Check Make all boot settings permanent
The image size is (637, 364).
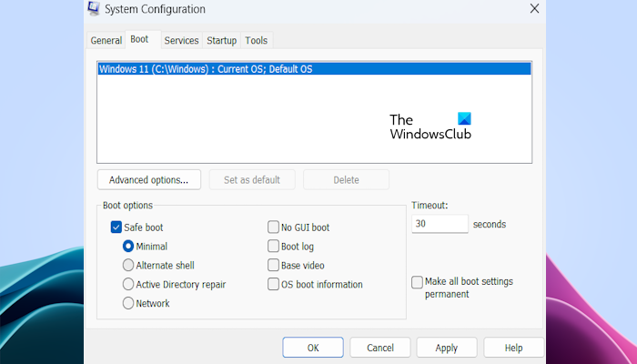tap(417, 282)
